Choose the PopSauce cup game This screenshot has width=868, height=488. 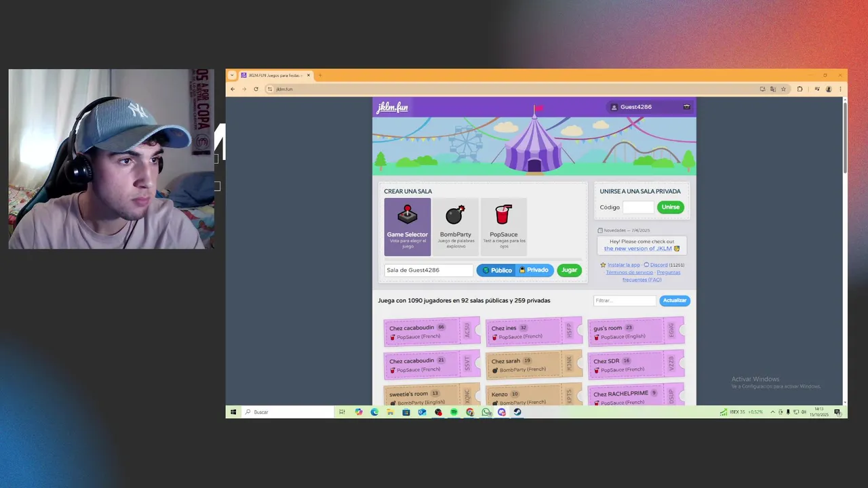503,227
